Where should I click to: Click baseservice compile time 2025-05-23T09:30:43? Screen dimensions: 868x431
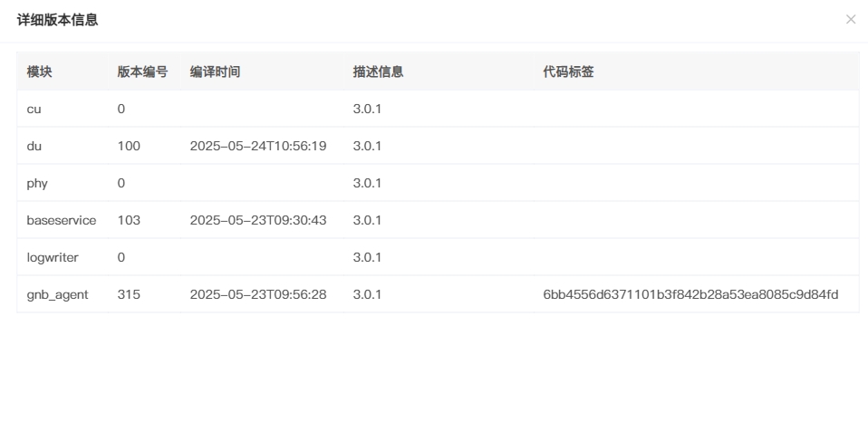(x=258, y=220)
